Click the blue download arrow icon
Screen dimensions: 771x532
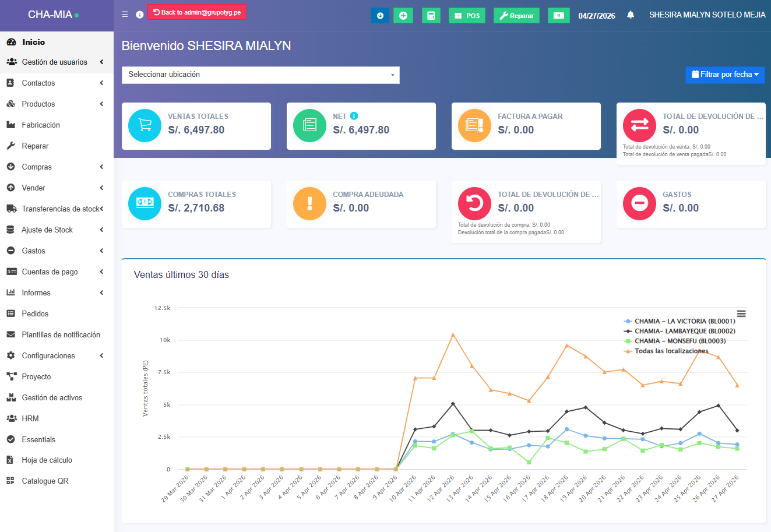point(380,16)
